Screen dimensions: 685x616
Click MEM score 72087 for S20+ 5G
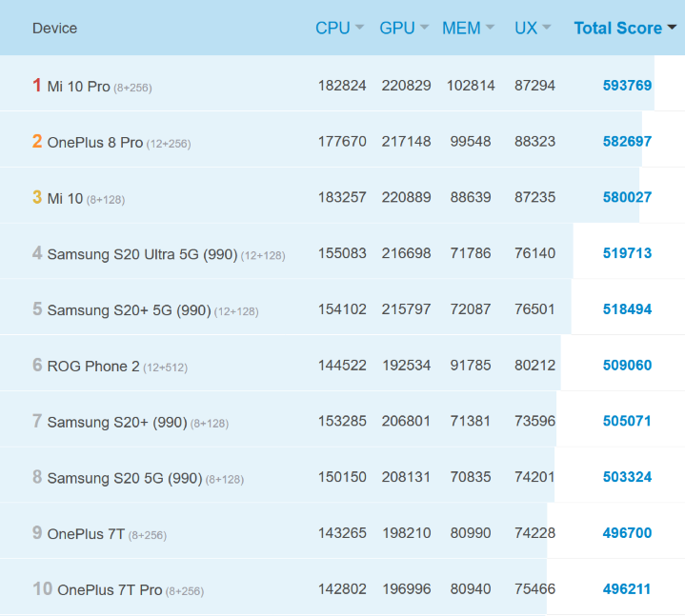click(471, 309)
